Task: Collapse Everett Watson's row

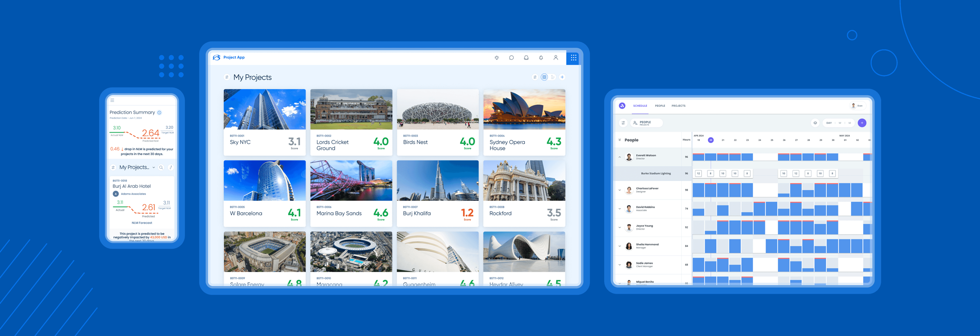Action: point(620,157)
